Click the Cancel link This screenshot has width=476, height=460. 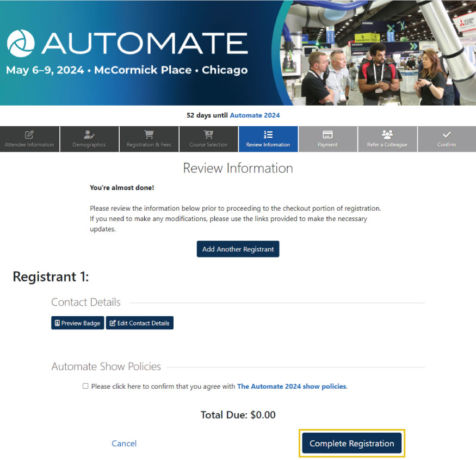tap(124, 444)
